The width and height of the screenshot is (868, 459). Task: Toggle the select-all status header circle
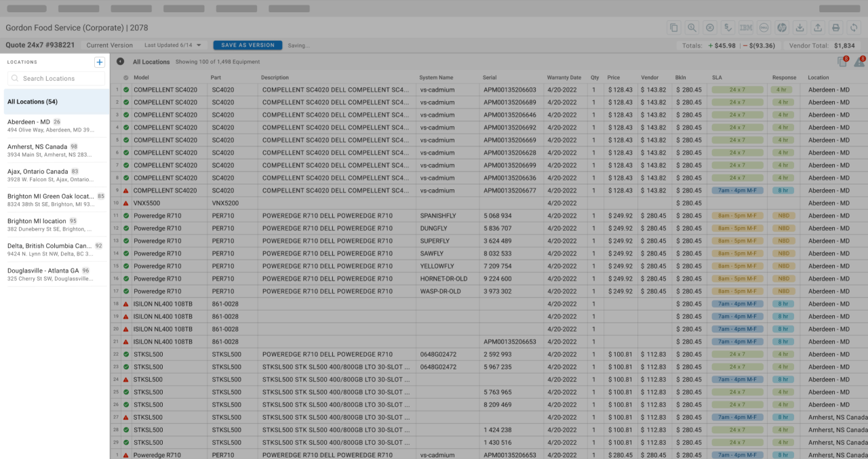pos(126,78)
